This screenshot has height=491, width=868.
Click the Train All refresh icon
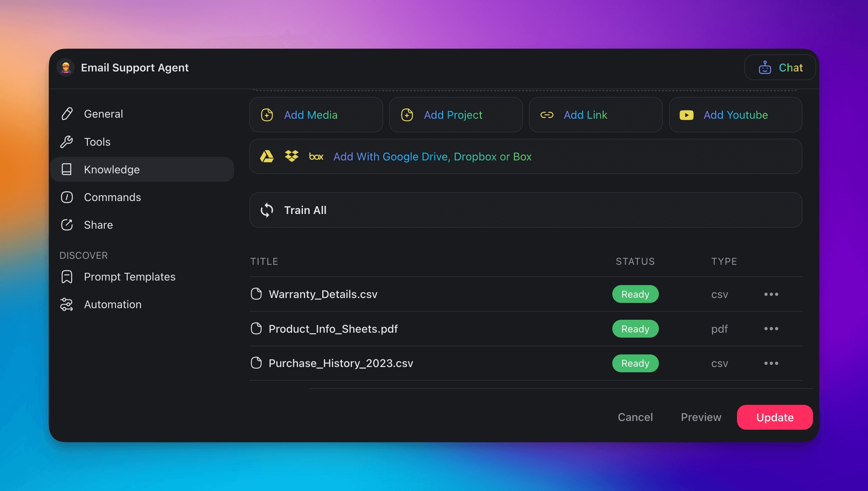267,210
